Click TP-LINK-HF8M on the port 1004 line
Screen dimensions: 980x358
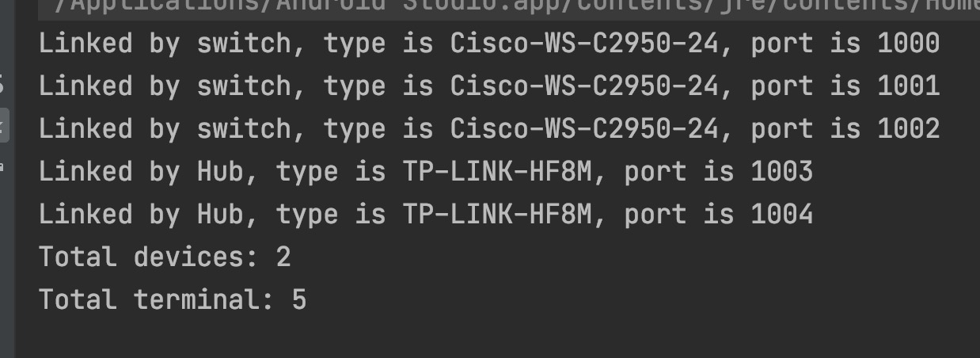496,214
